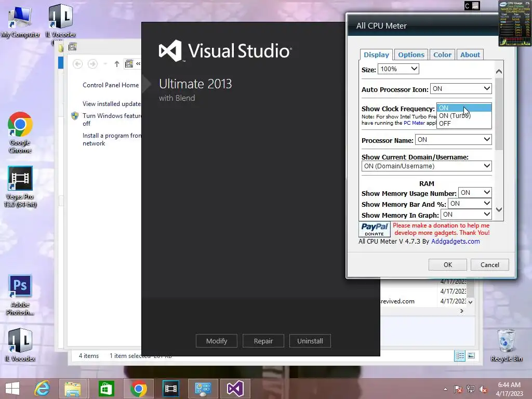Click the CPU Usage gadget on desktop
532x399 pixels.
[515, 23]
